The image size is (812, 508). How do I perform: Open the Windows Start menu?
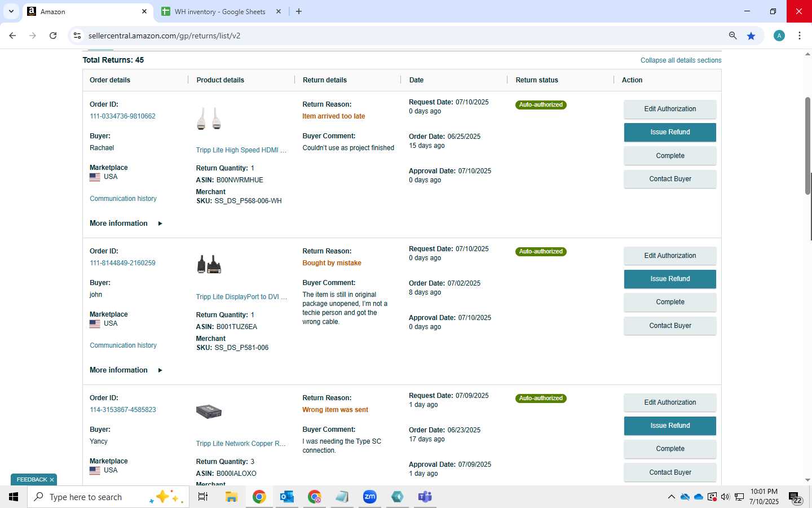click(x=14, y=497)
